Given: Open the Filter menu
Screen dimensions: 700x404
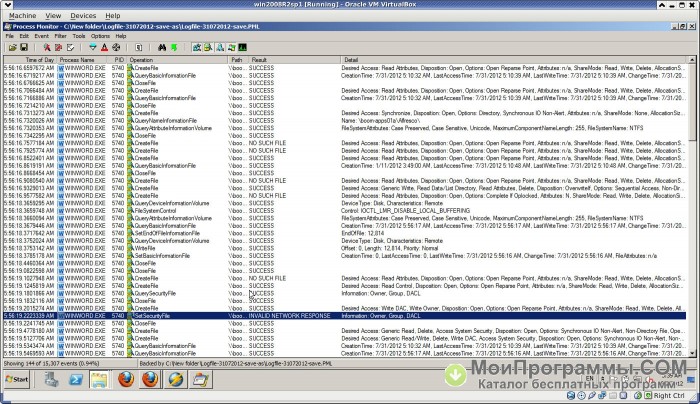Looking at the screenshot, I should [x=60, y=36].
